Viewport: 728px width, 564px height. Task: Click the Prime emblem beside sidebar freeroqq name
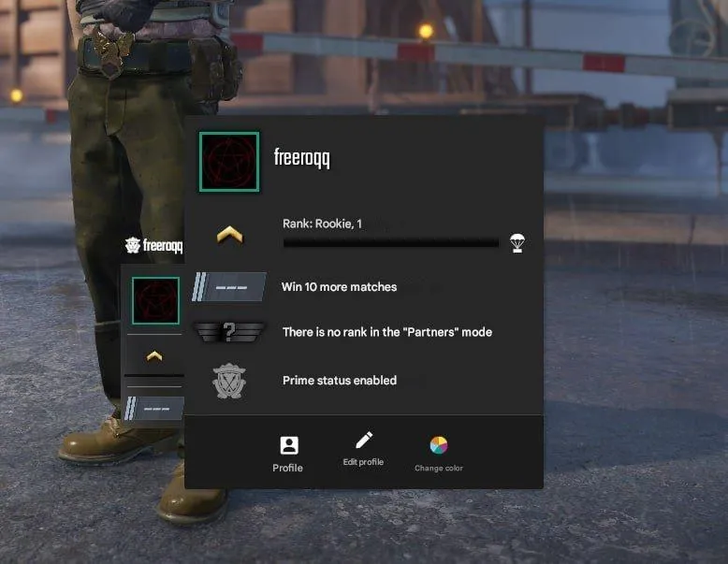pyautogui.click(x=133, y=245)
